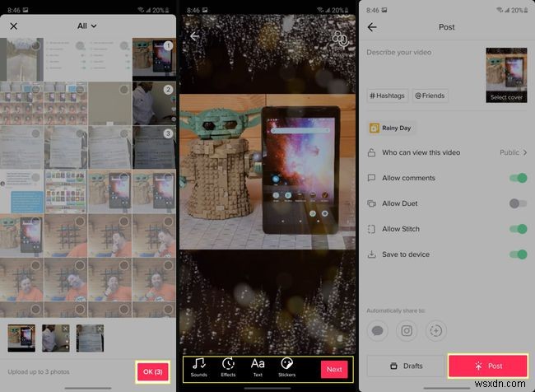Toggle Allow Duet switch
Image resolution: width=535 pixels, height=392 pixels.
[x=518, y=203]
